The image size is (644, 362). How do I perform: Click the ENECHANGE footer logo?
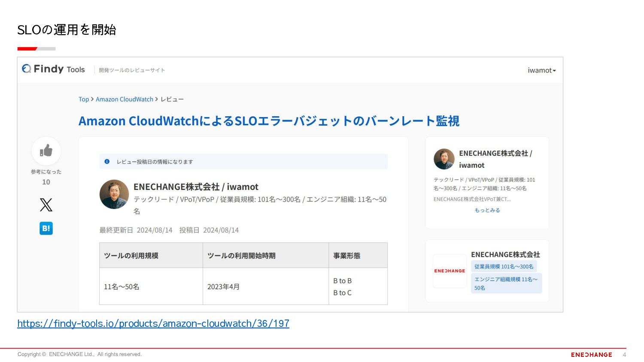tap(591, 355)
